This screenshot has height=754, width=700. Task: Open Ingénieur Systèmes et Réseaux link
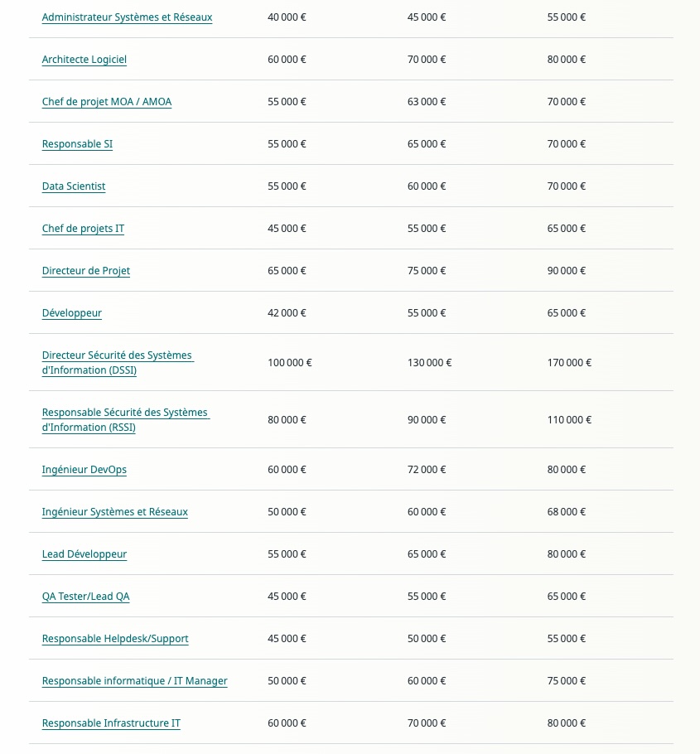tap(115, 512)
